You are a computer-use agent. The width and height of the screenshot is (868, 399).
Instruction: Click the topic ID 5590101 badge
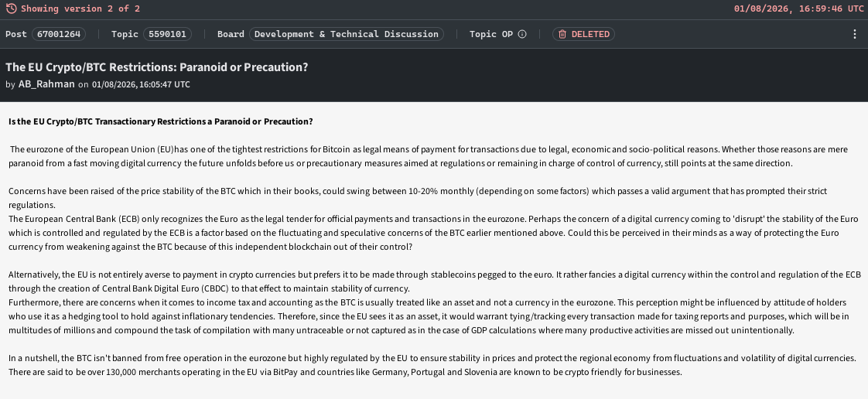(x=168, y=34)
